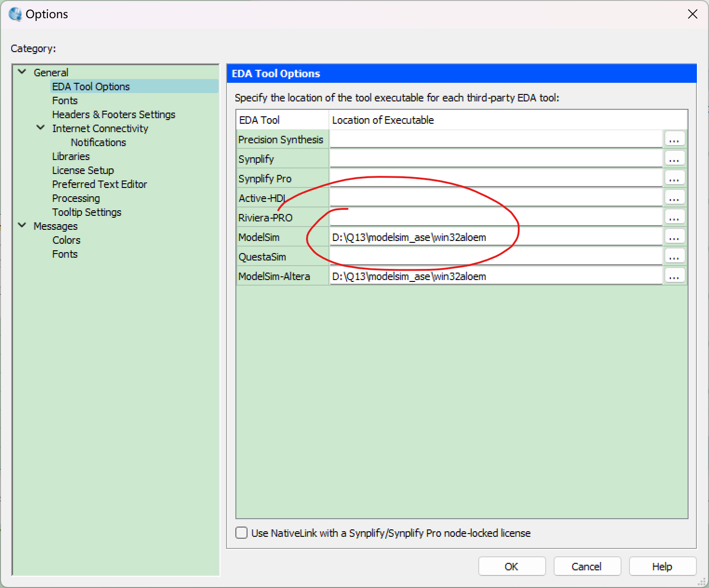Select Internet Connectivity category item

pos(100,128)
